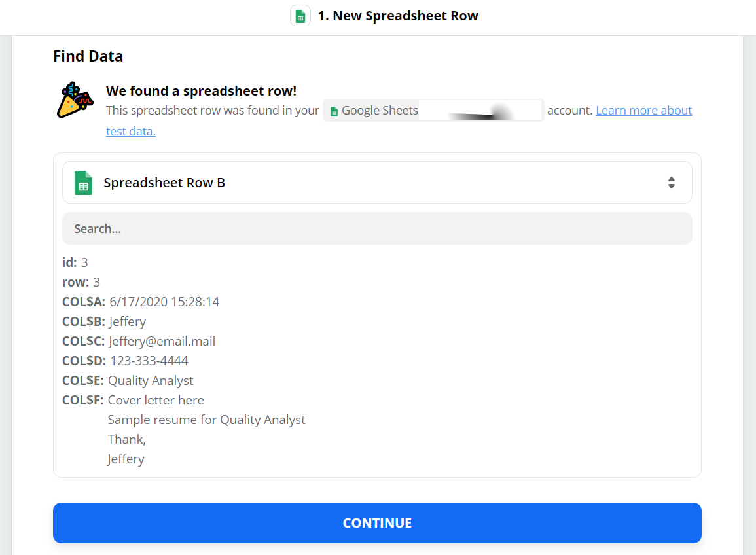
Task: Open the Spreadsheet Row B dropdown label
Action: (164, 183)
